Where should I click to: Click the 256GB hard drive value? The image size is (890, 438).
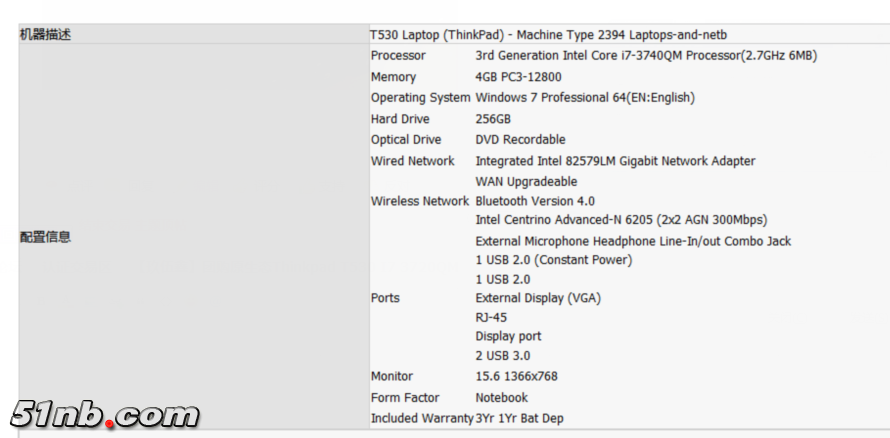click(x=494, y=119)
